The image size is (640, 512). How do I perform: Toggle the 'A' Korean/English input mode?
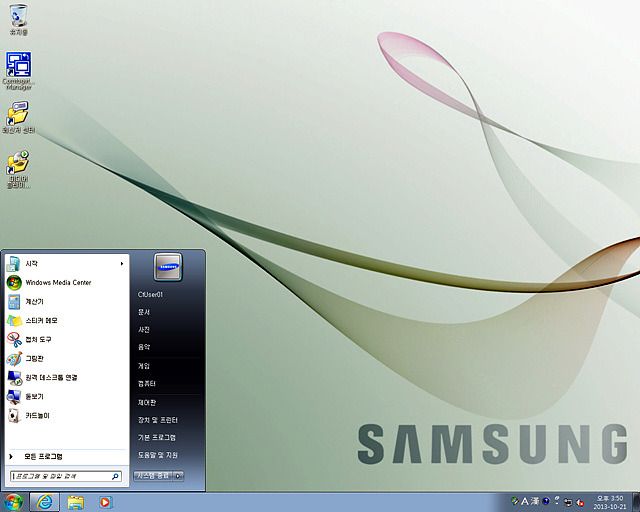pos(525,501)
